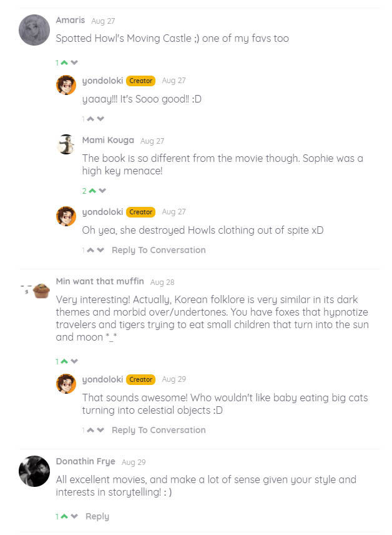Viewport: 392px width, 535px height.
Task: Upvote Mami Kouga's comment about the book
Action: pyautogui.click(x=92, y=191)
